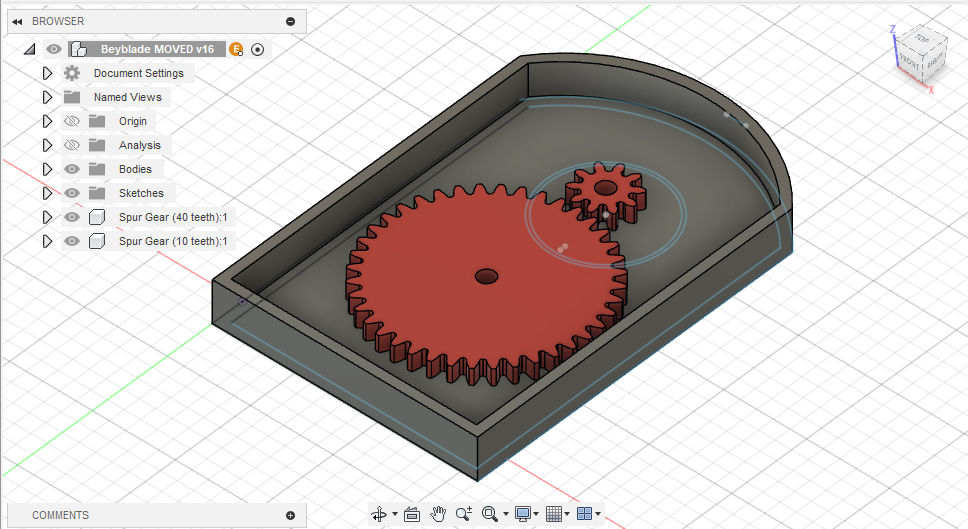
Task: Select the Orbit tool
Action: (378, 514)
